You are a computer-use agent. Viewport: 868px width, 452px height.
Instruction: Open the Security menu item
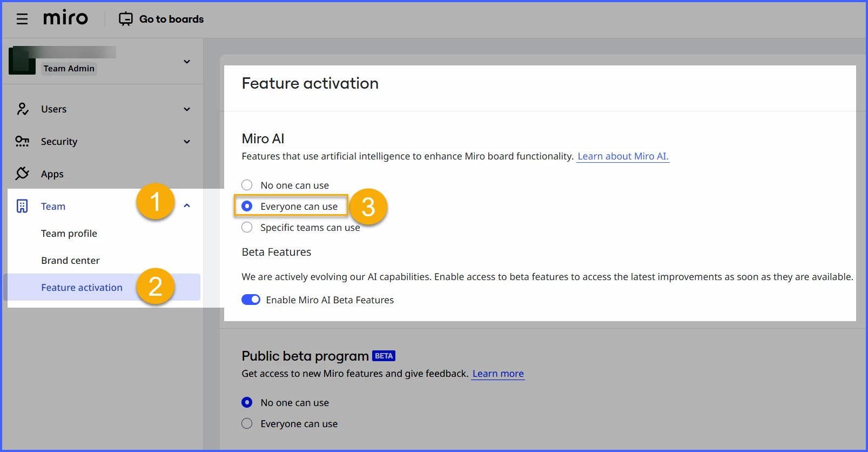click(x=59, y=142)
